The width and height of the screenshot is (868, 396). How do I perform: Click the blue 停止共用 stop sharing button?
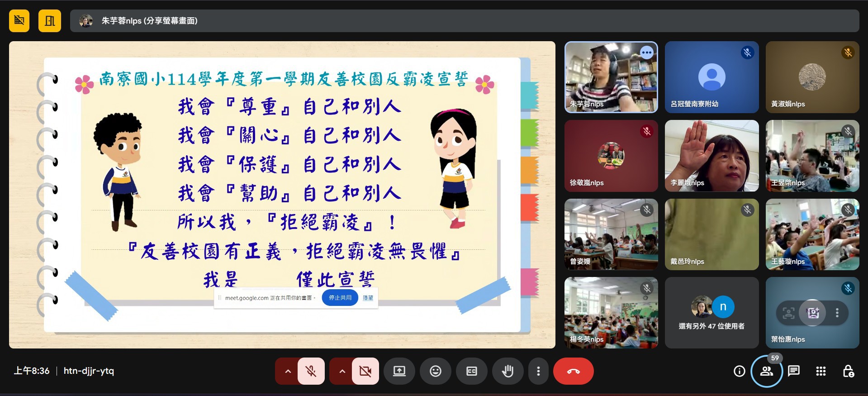pyautogui.click(x=340, y=297)
